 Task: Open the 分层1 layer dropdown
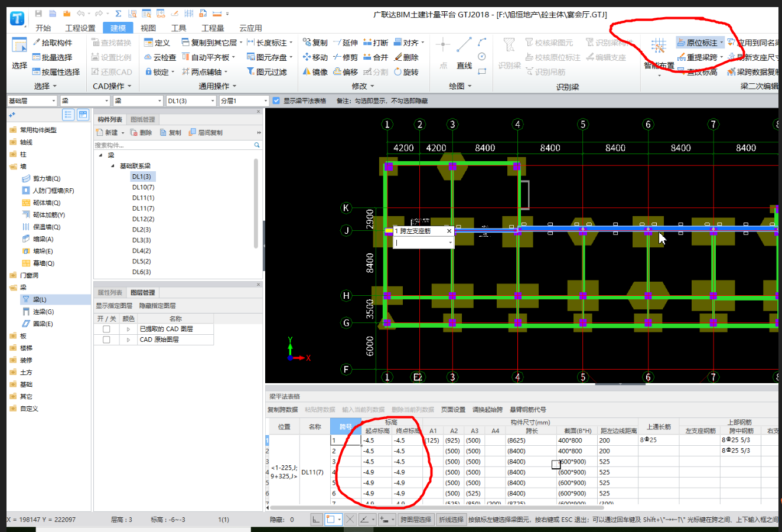[244, 101]
